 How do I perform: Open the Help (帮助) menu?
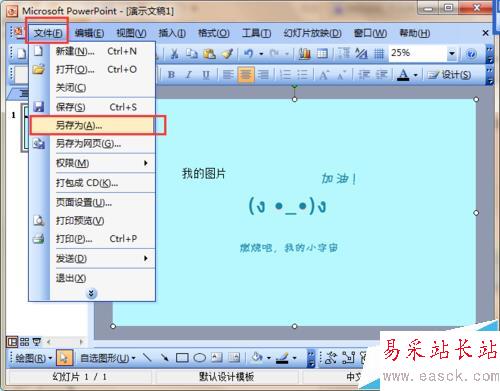415,33
